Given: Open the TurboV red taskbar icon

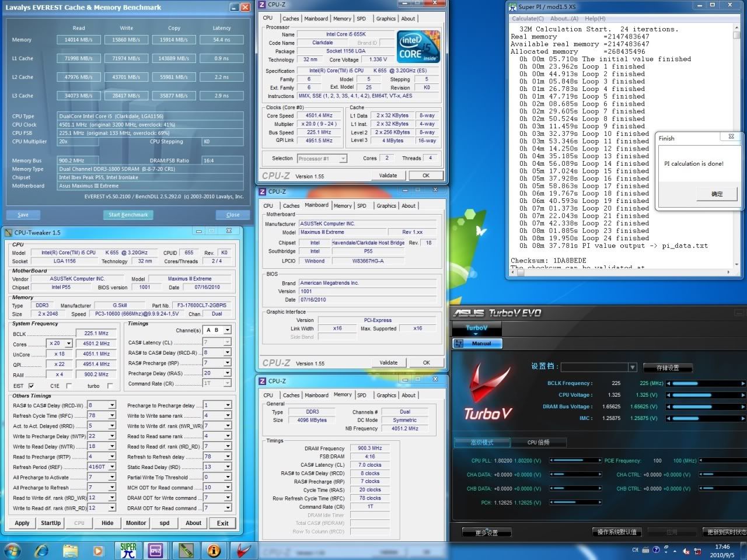Looking at the screenshot, I should tap(244, 550).
